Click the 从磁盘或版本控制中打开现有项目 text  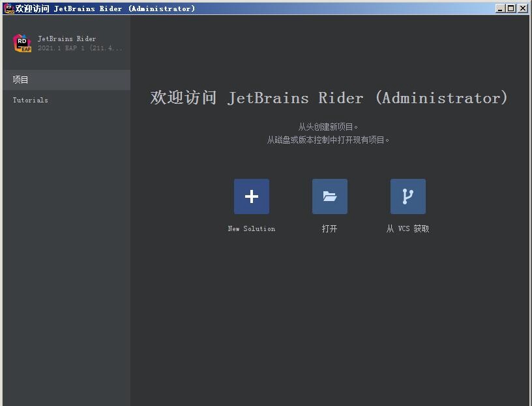pyautogui.click(x=328, y=140)
